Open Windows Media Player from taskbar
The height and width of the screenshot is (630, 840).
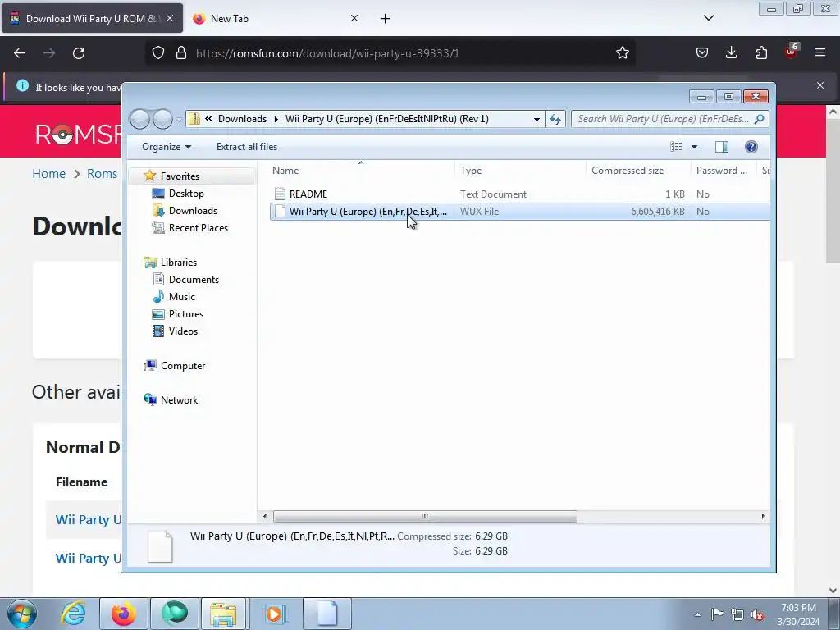(274, 614)
